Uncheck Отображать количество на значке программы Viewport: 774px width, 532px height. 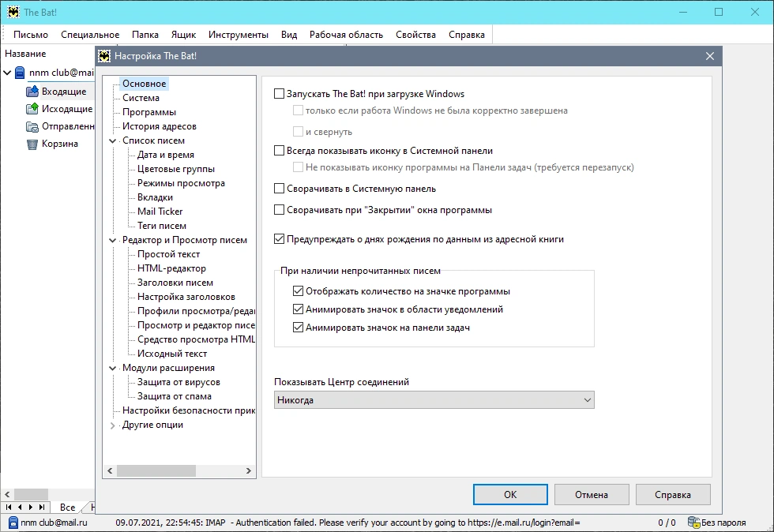click(299, 291)
